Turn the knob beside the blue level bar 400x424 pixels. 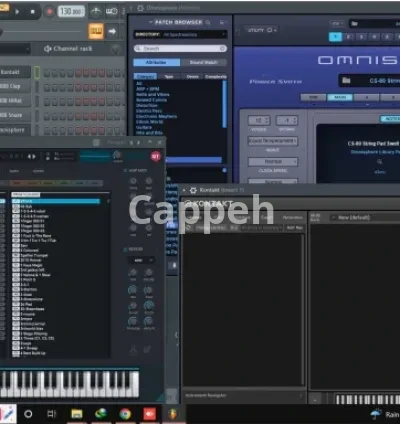117,155
